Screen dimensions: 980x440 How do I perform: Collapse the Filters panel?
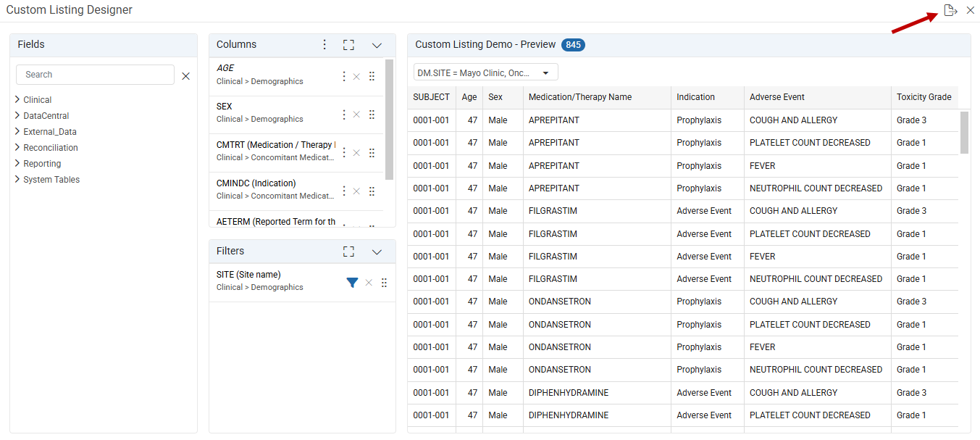click(377, 252)
